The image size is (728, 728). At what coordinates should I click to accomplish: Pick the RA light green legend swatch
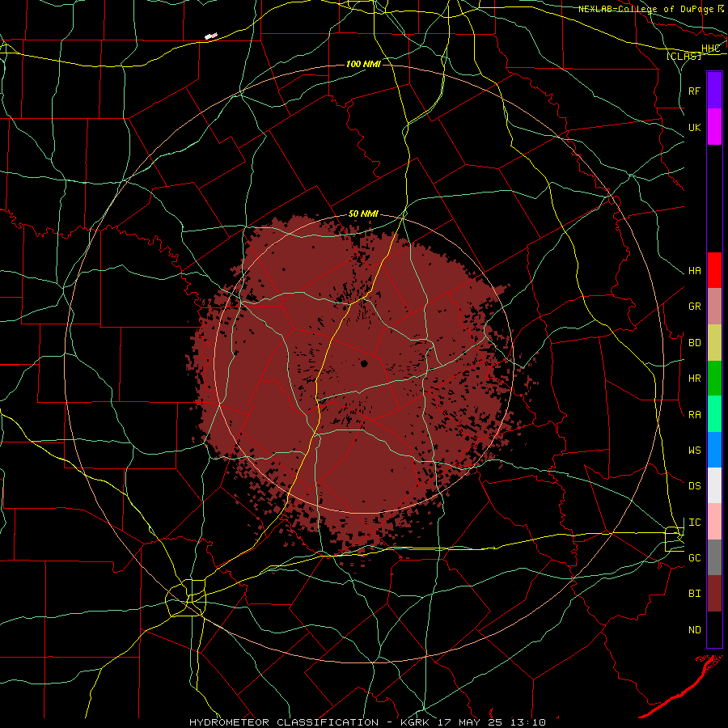click(714, 414)
